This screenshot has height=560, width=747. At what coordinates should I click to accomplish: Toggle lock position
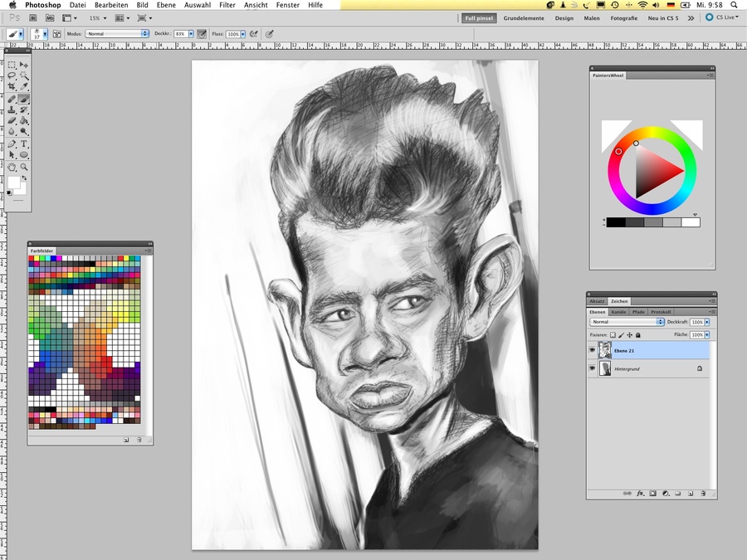[629, 335]
